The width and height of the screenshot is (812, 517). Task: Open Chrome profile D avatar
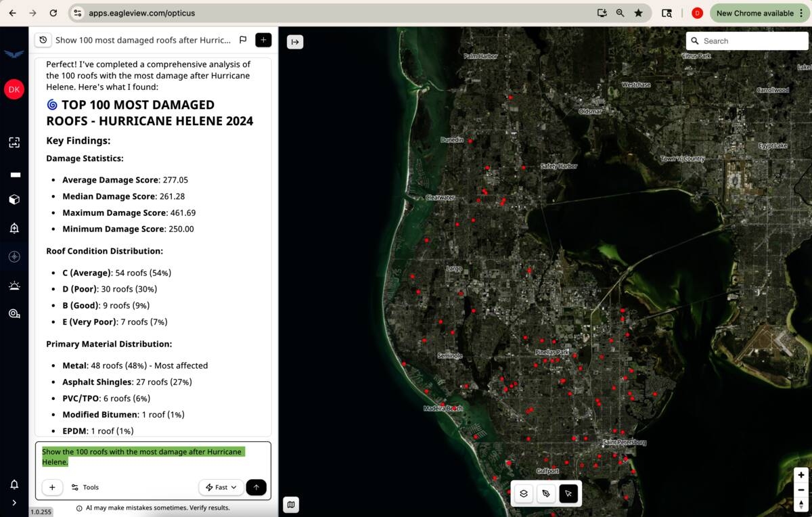click(x=697, y=13)
